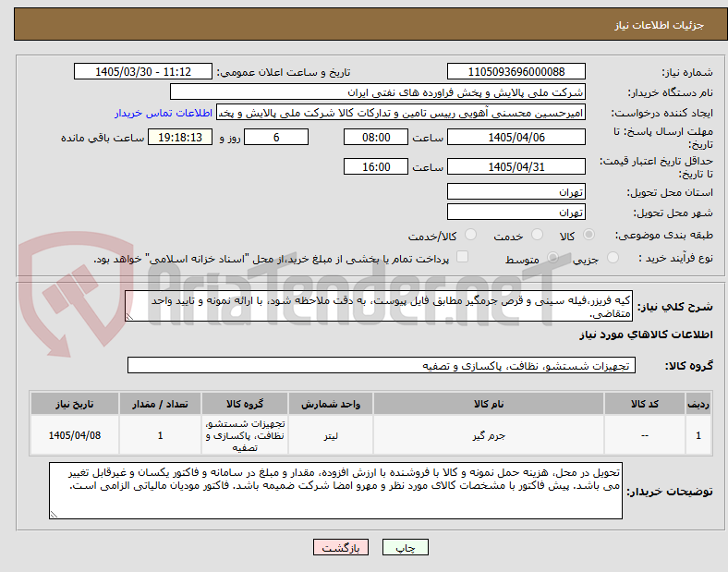The image size is (728, 572).
Task: Click the بازگشت back button
Action: tap(341, 547)
